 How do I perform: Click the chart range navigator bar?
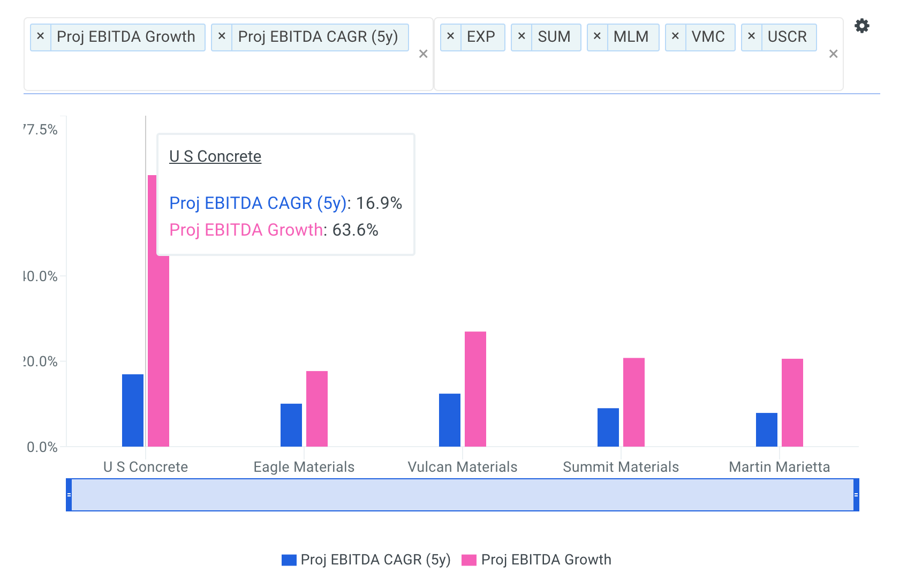click(x=463, y=495)
